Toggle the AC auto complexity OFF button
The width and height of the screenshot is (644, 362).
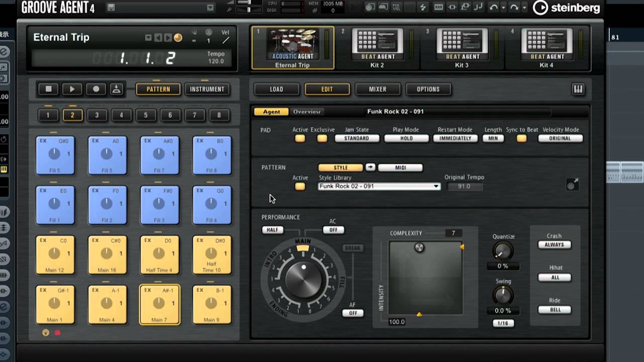point(333,230)
